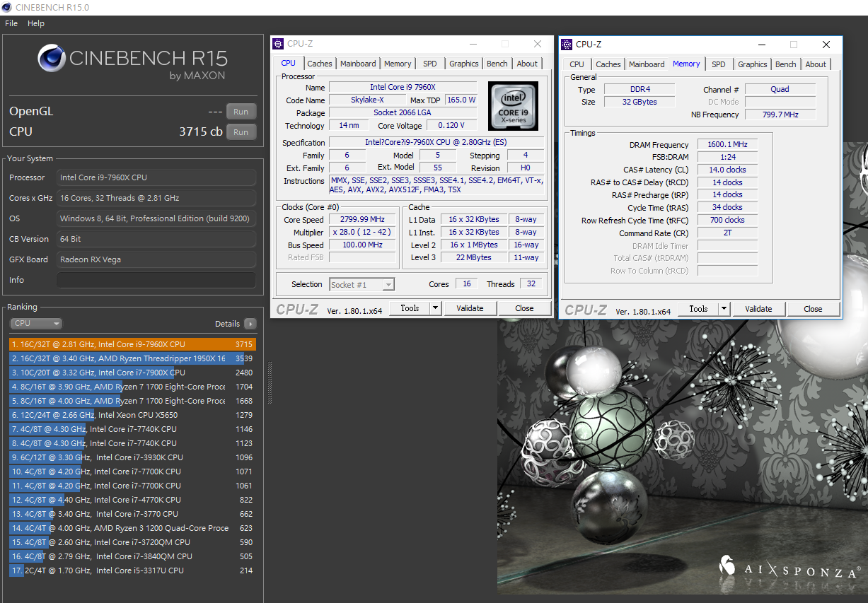Click the Info input field

click(156, 280)
